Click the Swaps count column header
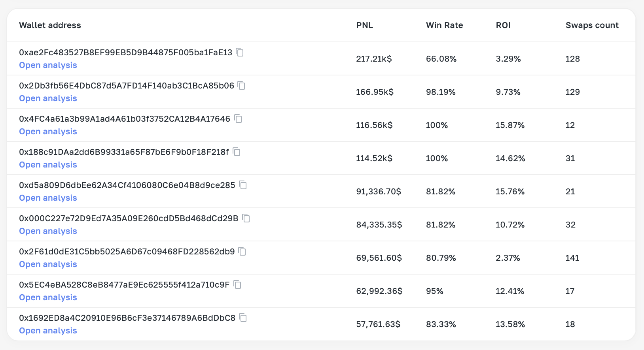644x350 pixels. point(592,25)
